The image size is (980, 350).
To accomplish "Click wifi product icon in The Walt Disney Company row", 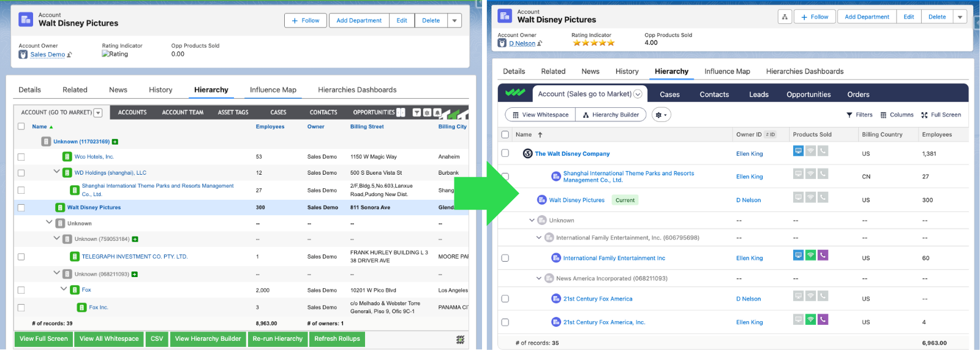I will [x=810, y=151].
